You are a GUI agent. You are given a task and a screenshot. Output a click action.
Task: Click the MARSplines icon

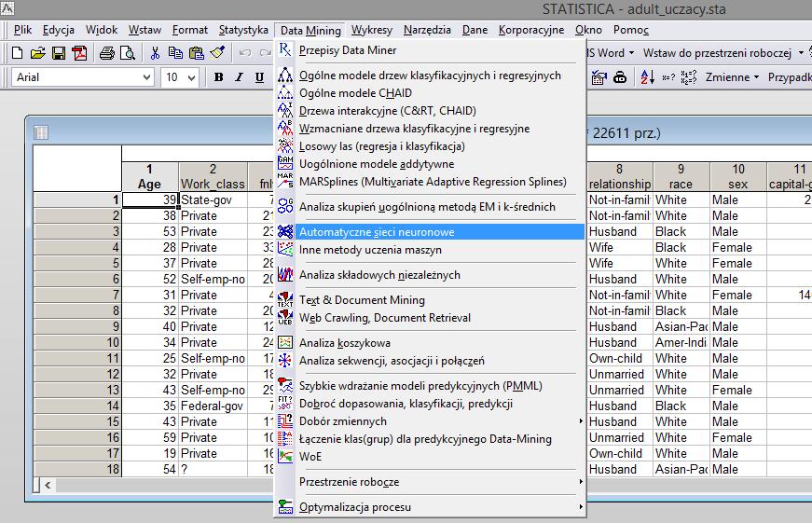[x=285, y=181]
